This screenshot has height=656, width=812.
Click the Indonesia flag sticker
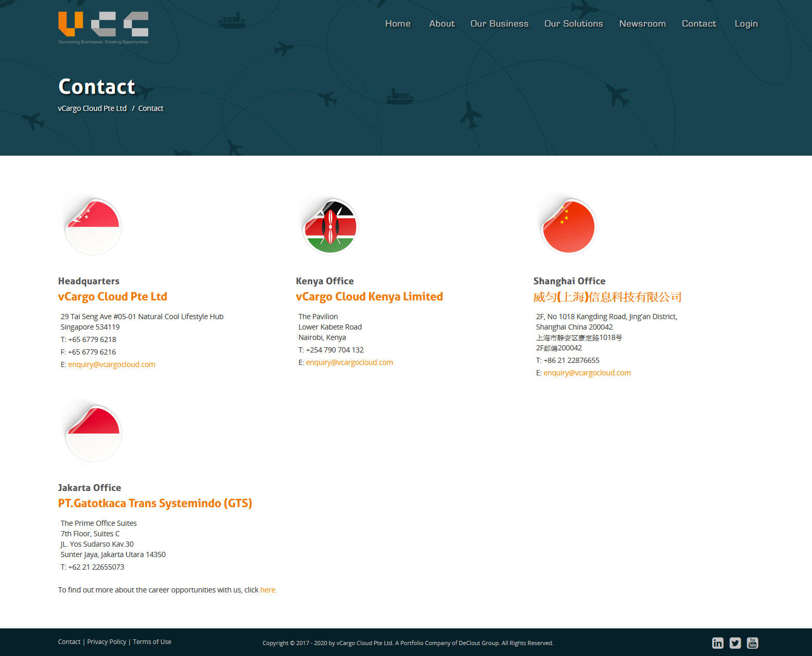pos(93,433)
